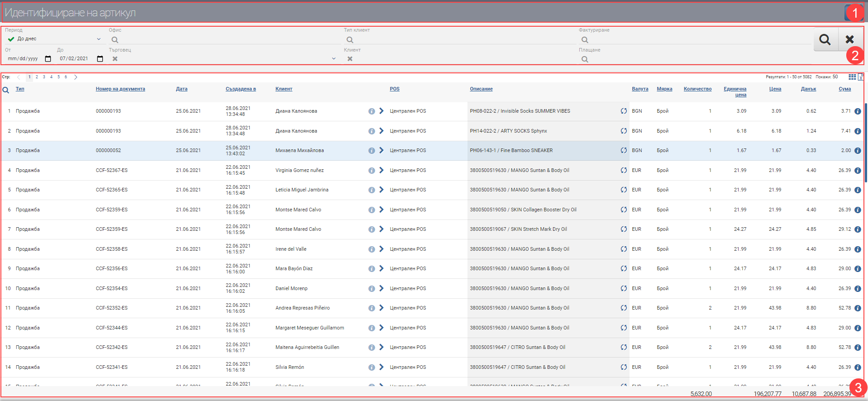Click the 'Фактуриране' filter field

coord(695,40)
